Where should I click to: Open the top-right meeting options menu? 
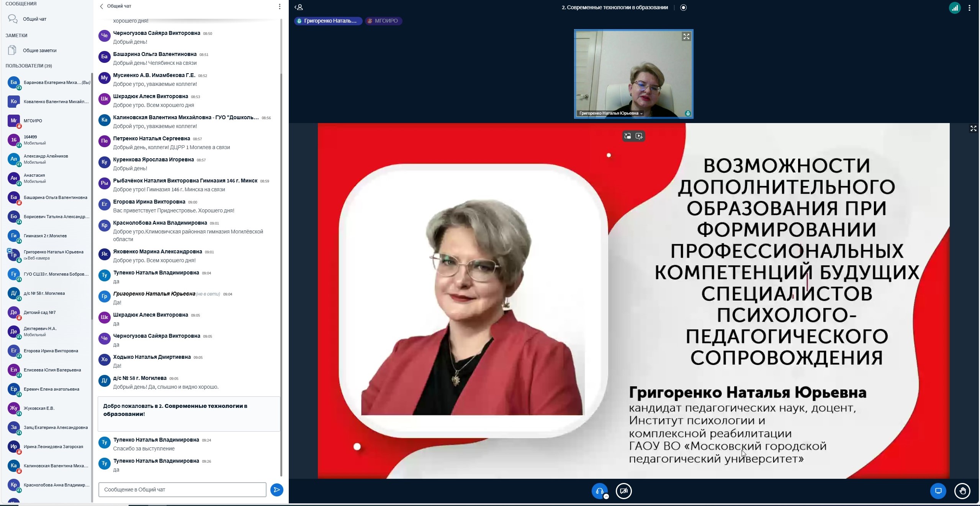point(969,8)
